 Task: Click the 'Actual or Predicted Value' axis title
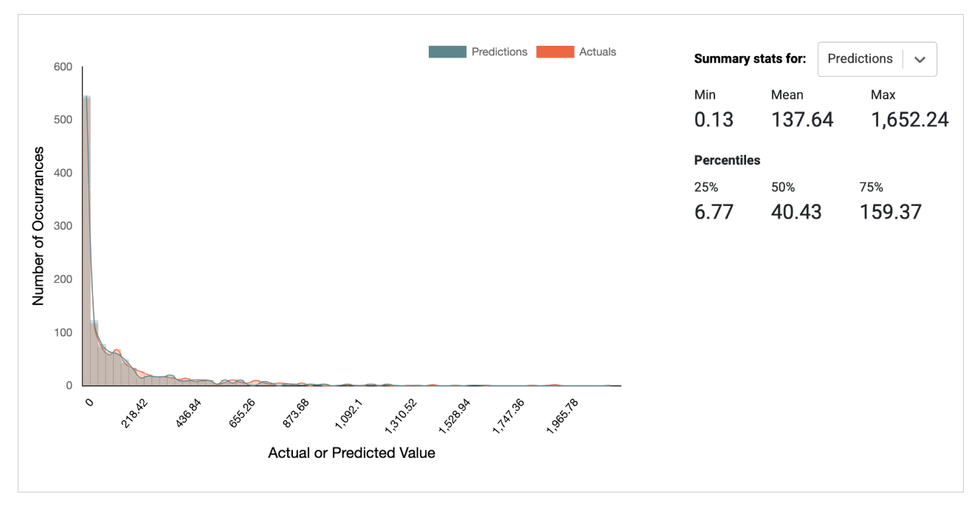[351, 453]
